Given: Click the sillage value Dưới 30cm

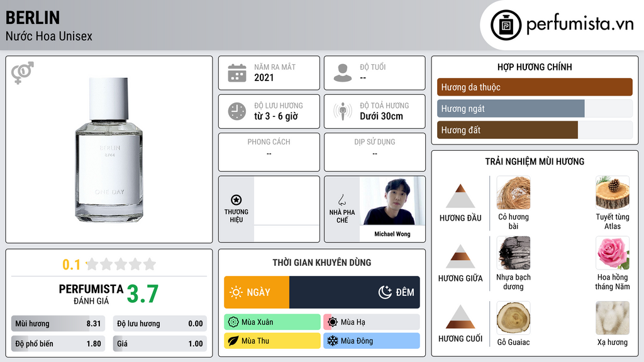Looking at the screenshot, I should [x=381, y=116].
